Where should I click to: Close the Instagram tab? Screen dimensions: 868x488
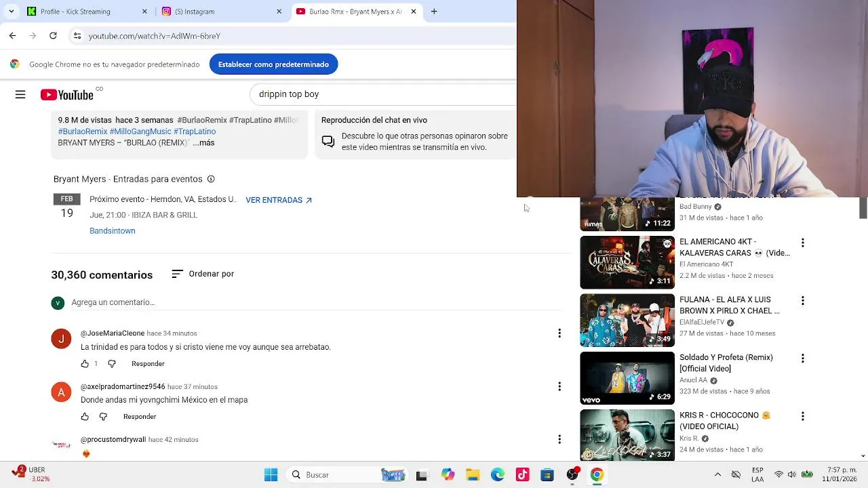(x=279, y=12)
